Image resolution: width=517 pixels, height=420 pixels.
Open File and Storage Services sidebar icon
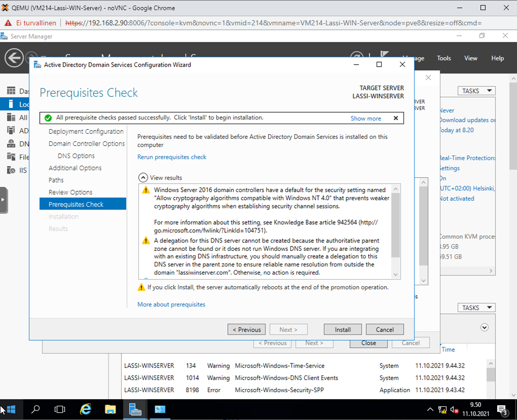[11, 157]
